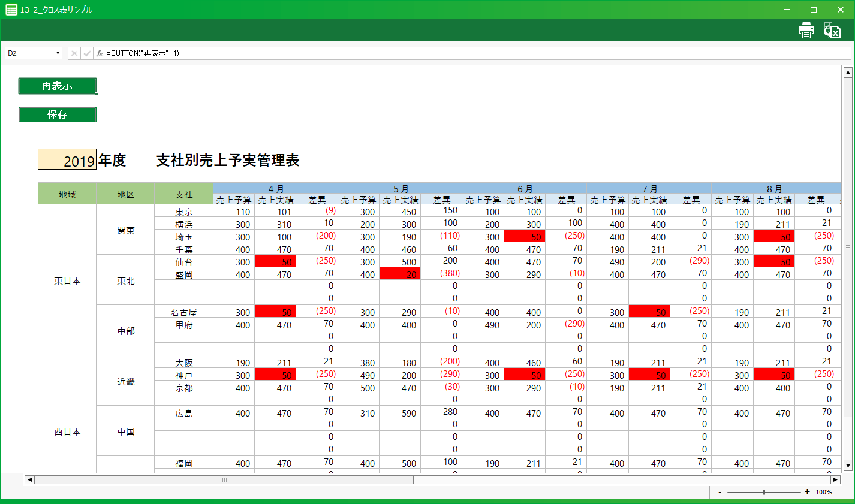
Task: Click the horizontal scrollbar right arrow
Action: [x=835, y=479]
